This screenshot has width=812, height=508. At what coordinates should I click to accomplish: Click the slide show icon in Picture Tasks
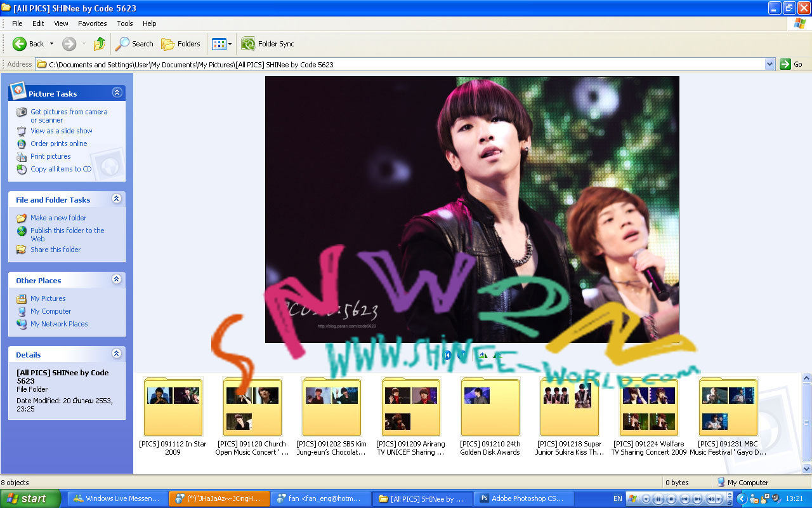point(22,131)
